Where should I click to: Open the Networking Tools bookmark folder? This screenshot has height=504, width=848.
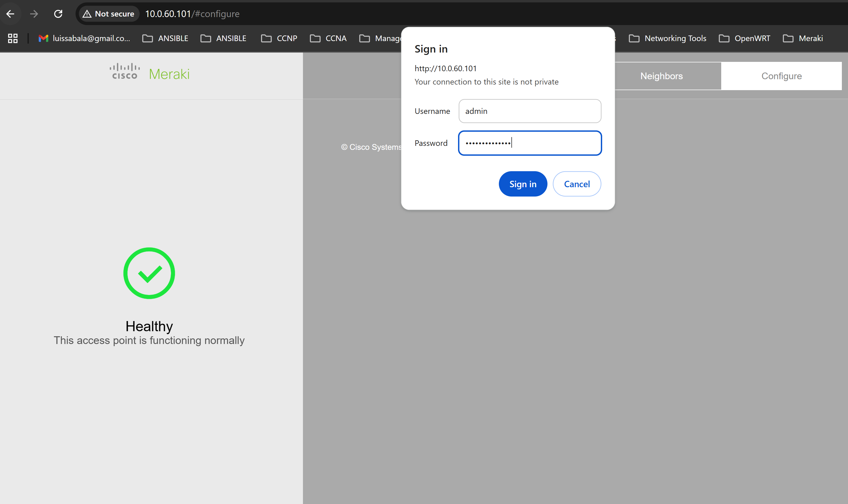tap(668, 38)
